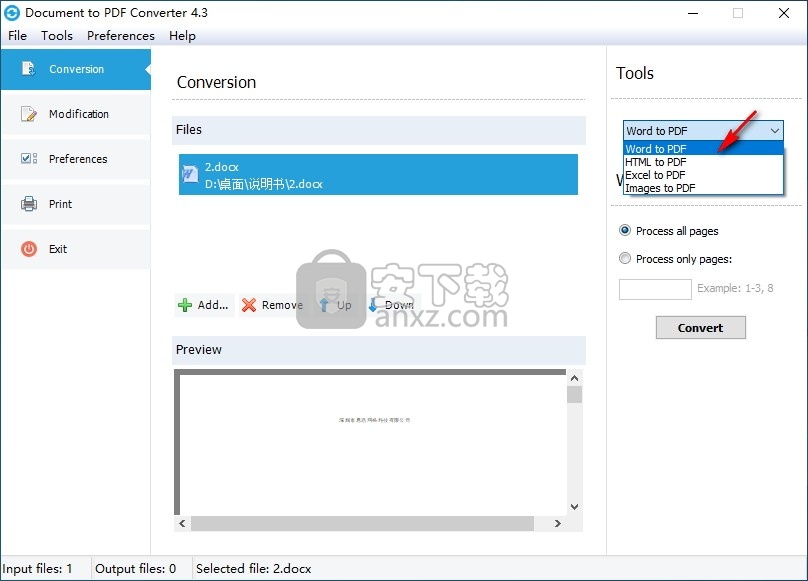This screenshot has height=581, width=808.
Task: Open the Preferences menu in menu bar
Action: pos(121,36)
